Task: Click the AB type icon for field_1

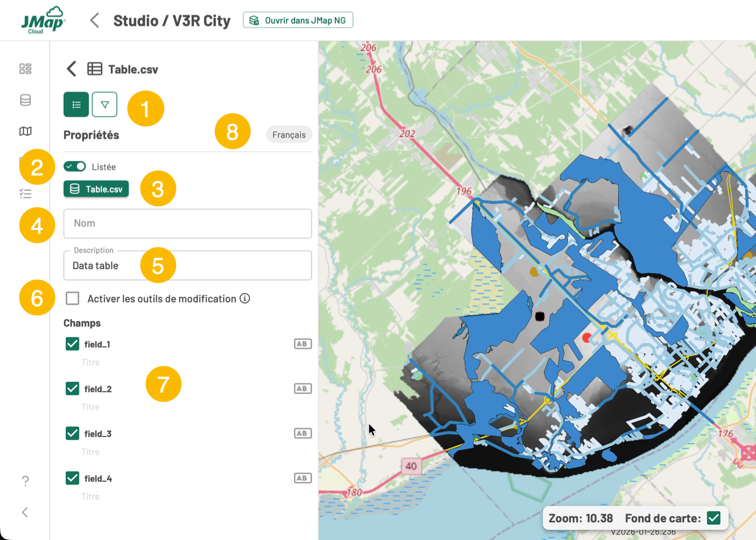Action: (x=302, y=344)
